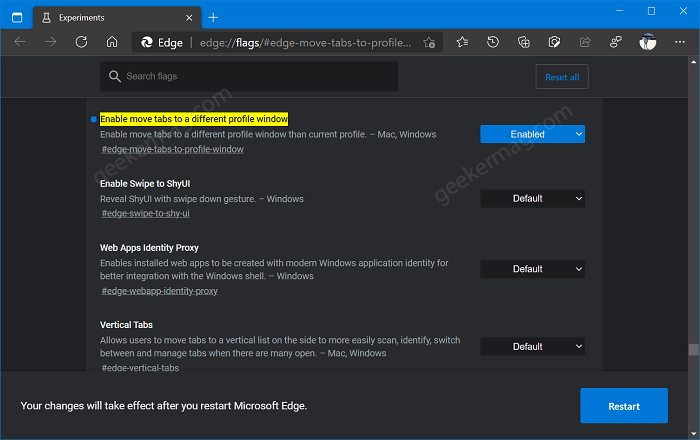Close the Experiments tab

(189, 18)
